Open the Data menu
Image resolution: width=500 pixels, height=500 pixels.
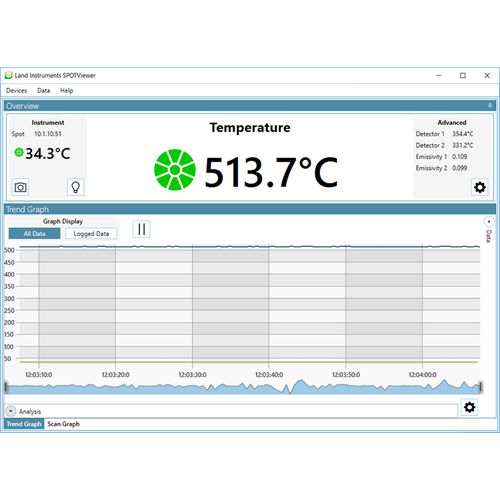(x=44, y=91)
